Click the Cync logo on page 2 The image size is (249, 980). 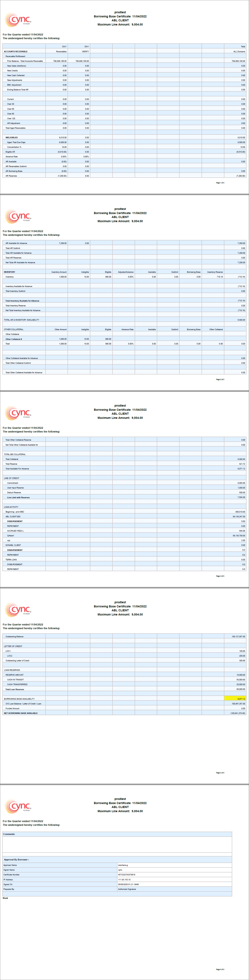tap(18, 217)
